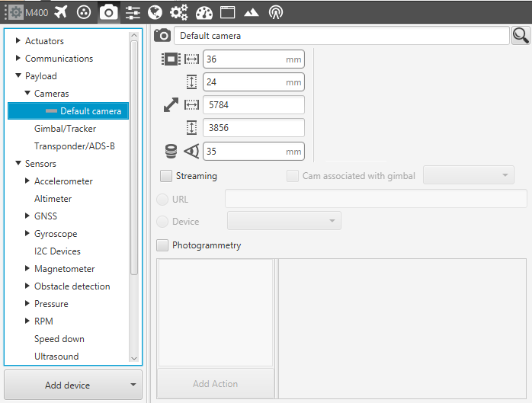The height and width of the screenshot is (403, 532).
Task: Expand the Obstacle detection tree node
Action: coord(27,286)
